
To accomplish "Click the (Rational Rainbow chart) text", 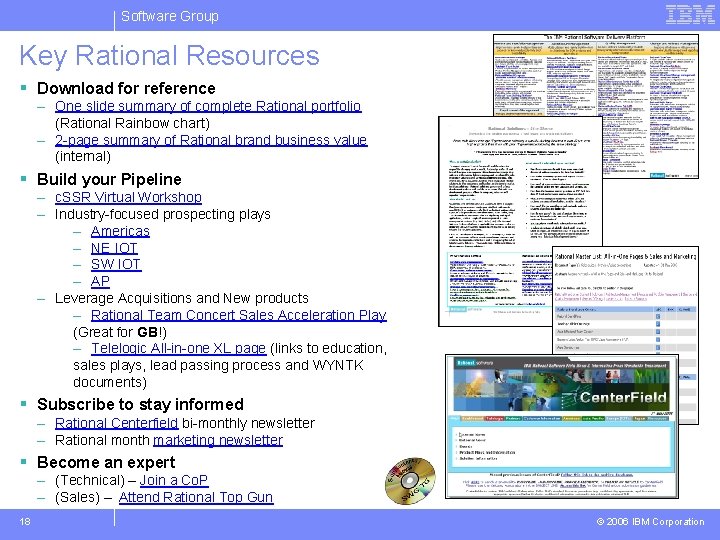I will pos(132,123).
